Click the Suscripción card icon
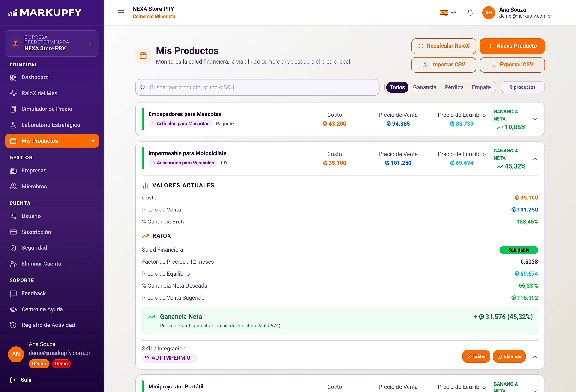The width and height of the screenshot is (576, 392). [x=13, y=232]
